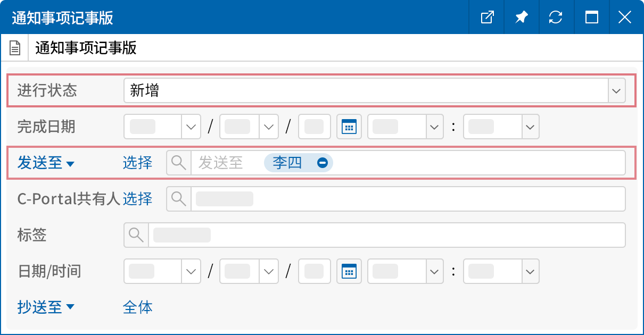Click the document icon beside 通知事项记事版

15,49
